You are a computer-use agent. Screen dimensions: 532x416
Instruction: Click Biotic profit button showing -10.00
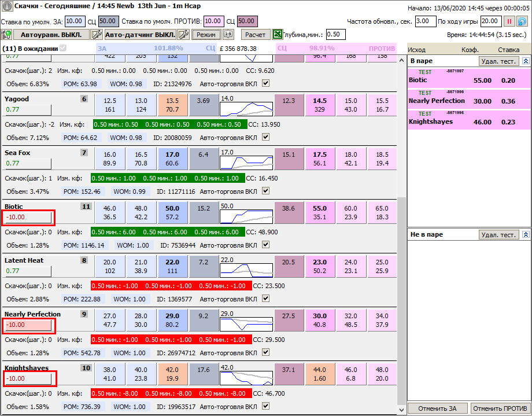(28, 218)
